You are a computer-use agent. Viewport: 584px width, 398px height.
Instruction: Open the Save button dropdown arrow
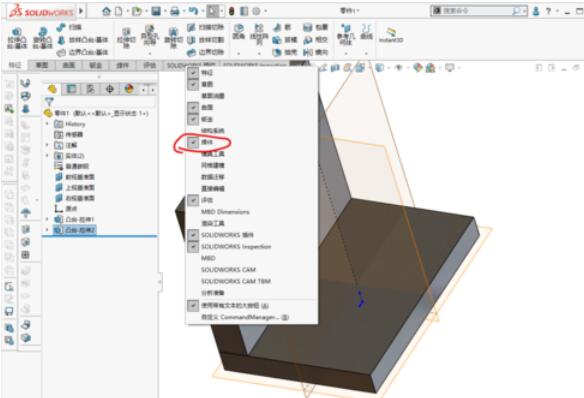click(165, 11)
